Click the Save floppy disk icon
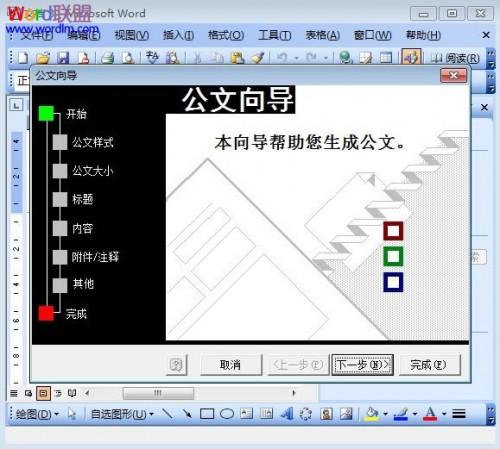This screenshot has width=500, height=449. [63, 58]
